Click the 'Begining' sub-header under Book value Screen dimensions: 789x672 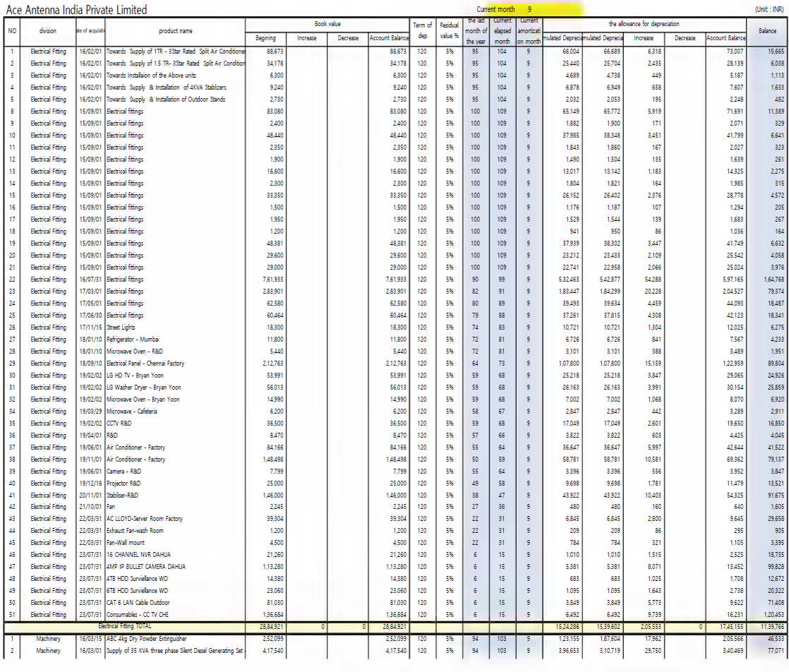265,38
